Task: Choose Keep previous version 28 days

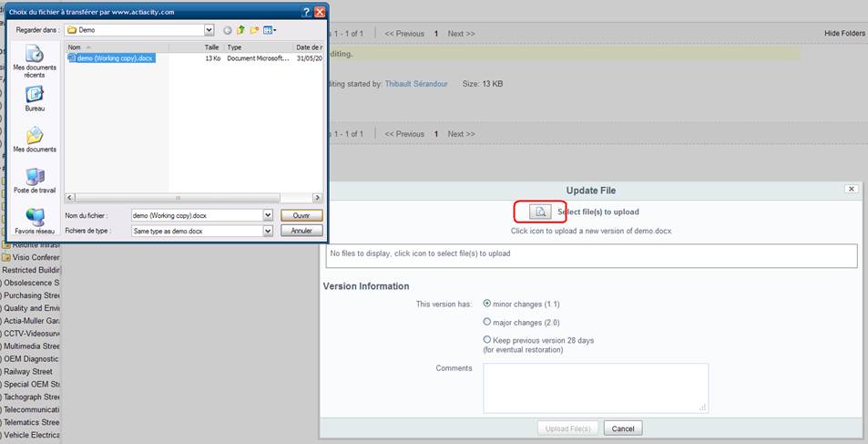Action: point(487,340)
